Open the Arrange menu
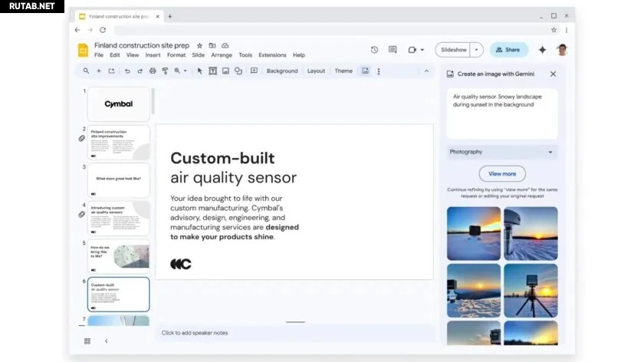 (222, 55)
